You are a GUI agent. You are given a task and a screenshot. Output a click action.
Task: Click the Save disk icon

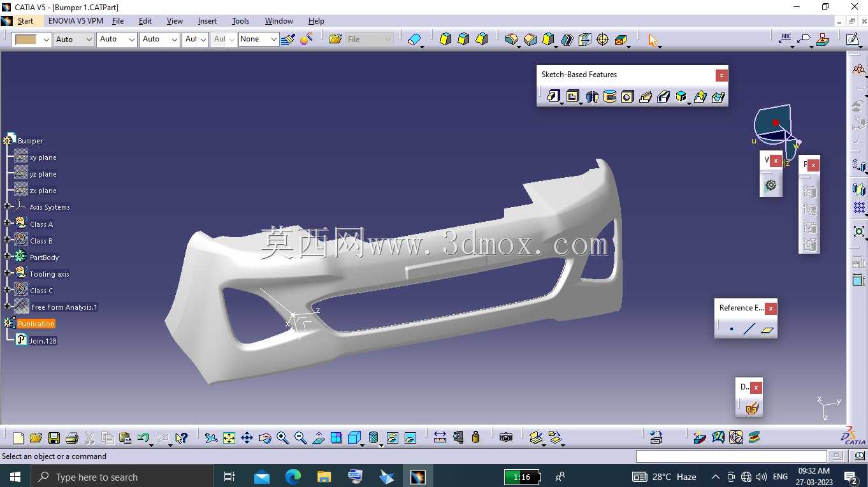(x=54, y=438)
